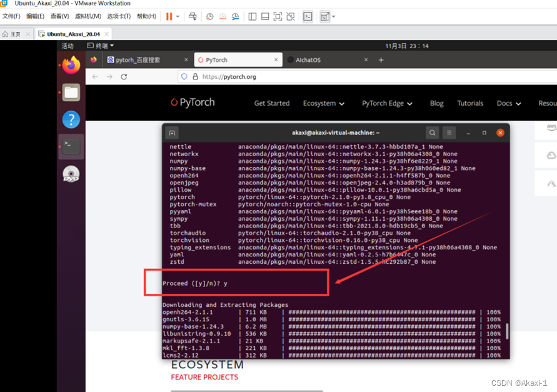Click the Unity mode icon
Viewport: 557px width, 392px height.
click(291, 16)
